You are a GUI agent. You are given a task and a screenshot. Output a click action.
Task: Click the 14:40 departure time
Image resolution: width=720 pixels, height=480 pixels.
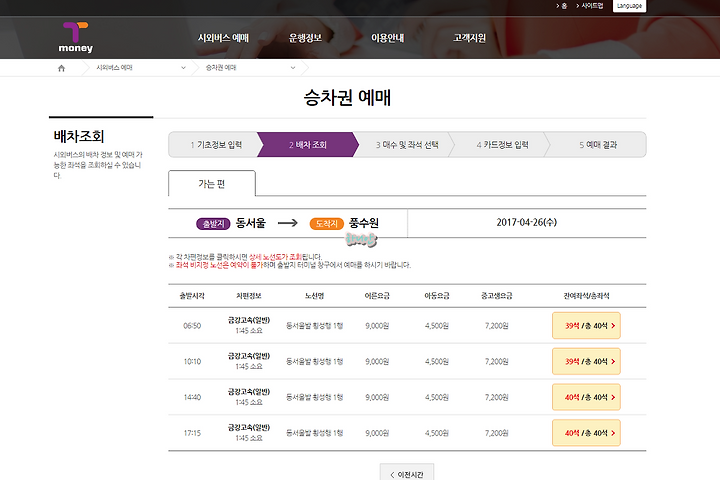click(192, 397)
